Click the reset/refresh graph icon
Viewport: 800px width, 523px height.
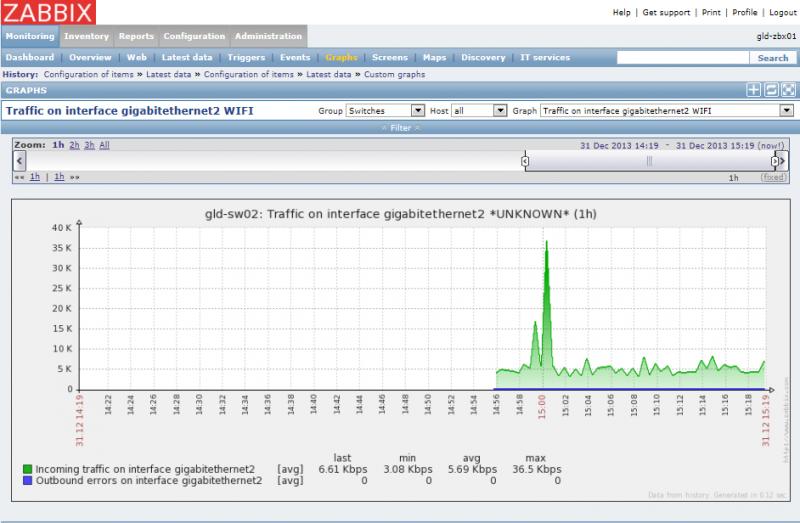pos(771,90)
